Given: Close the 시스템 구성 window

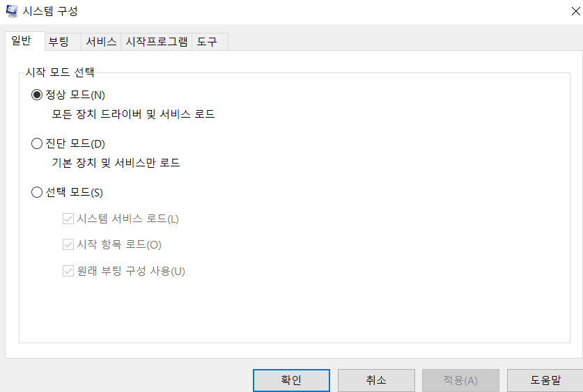Looking at the screenshot, I should tap(575, 11).
